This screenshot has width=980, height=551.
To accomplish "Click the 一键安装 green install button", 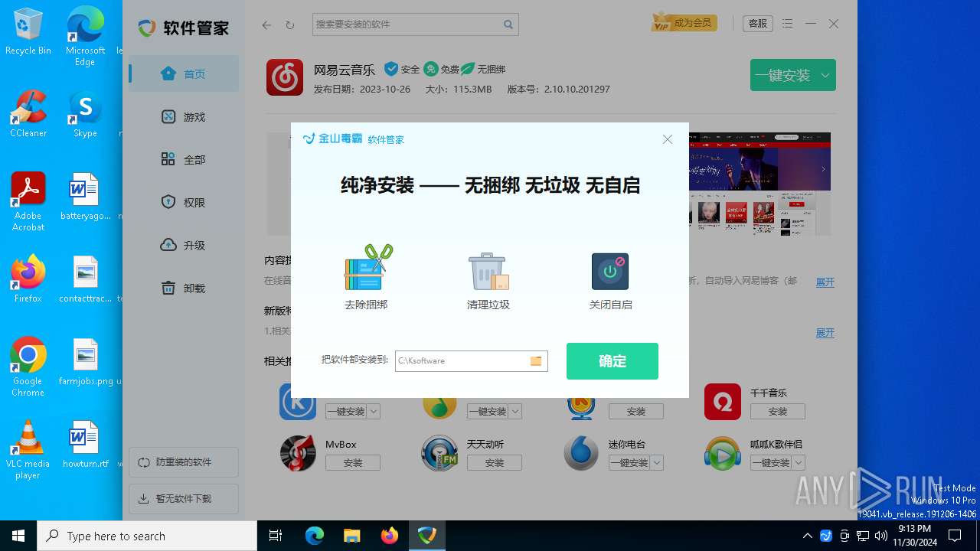I will (782, 75).
